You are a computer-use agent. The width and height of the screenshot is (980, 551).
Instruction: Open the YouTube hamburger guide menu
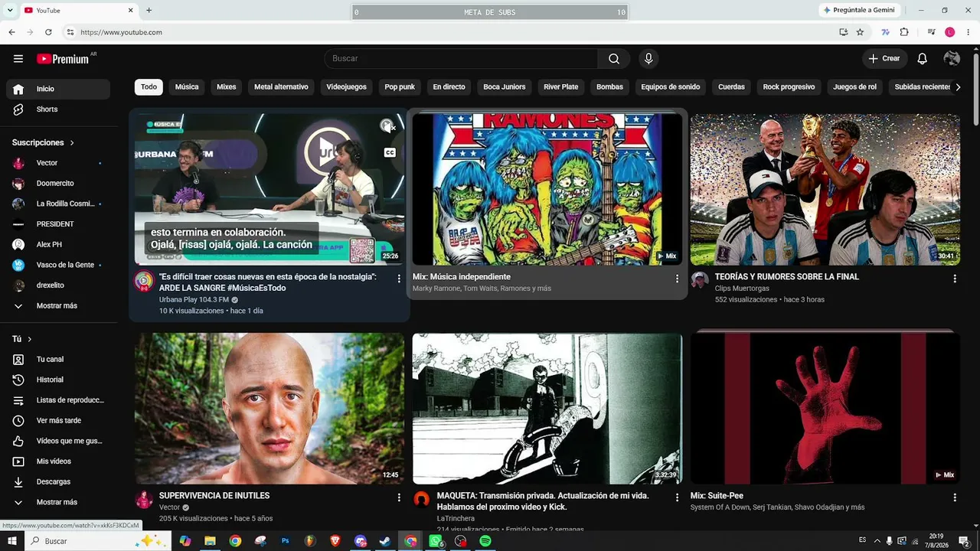(x=18, y=59)
